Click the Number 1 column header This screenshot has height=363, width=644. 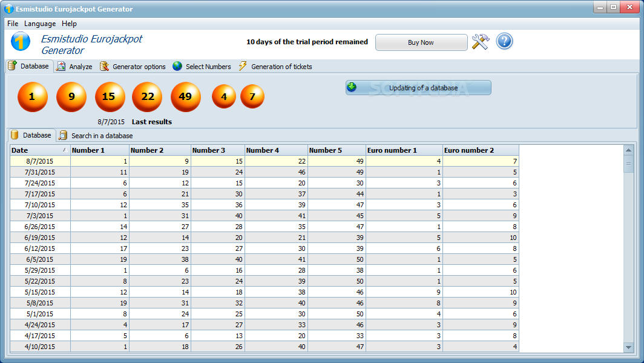(100, 150)
